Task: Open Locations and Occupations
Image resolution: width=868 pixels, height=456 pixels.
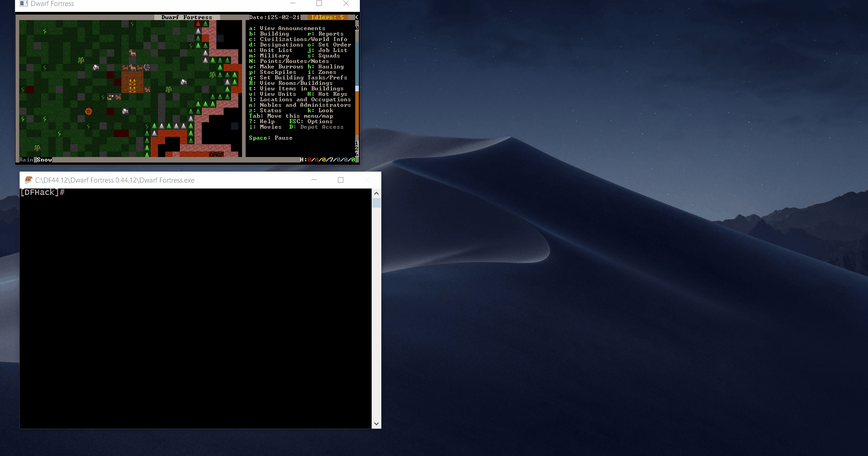Action: (x=300, y=100)
